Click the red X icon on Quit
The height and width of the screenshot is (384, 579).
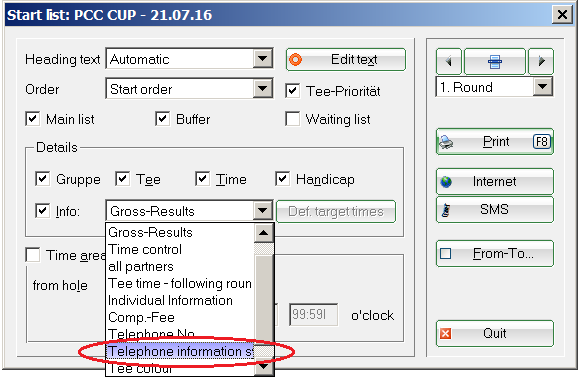click(446, 333)
